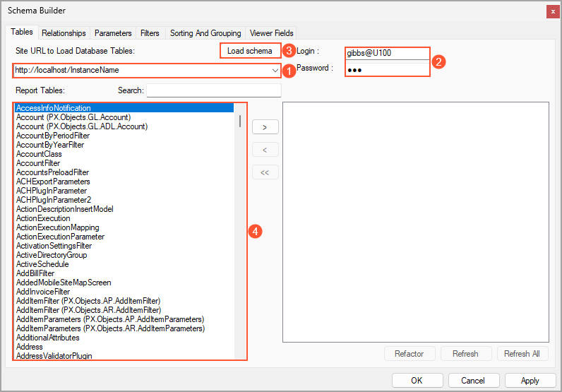This screenshot has height=392, width=562.
Task: Choose ActiveDirectoryGroup in the list
Action: pyautogui.click(x=52, y=255)
